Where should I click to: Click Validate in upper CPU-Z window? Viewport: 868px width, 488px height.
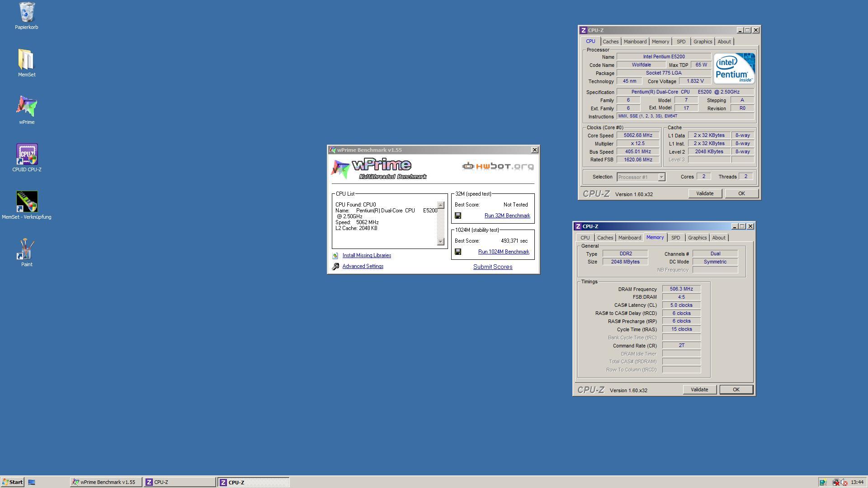705,193
